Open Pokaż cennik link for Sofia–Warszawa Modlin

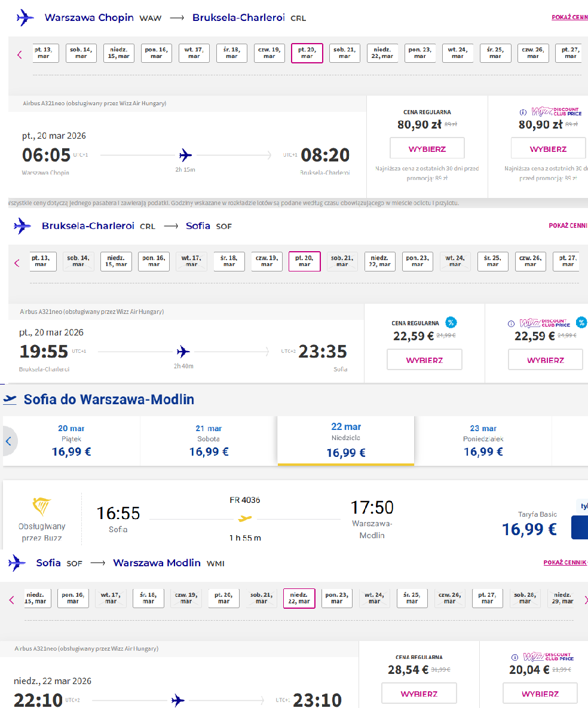tap(565, 562)
